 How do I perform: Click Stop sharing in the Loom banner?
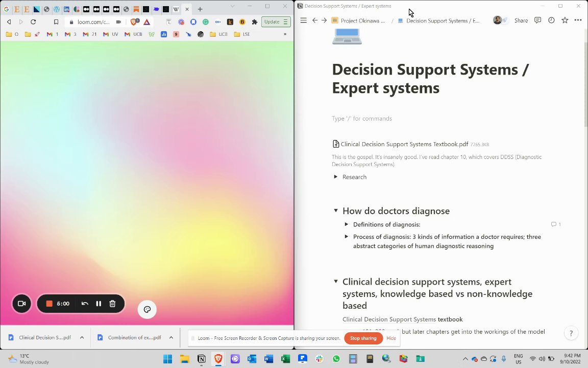coord(363,338)
